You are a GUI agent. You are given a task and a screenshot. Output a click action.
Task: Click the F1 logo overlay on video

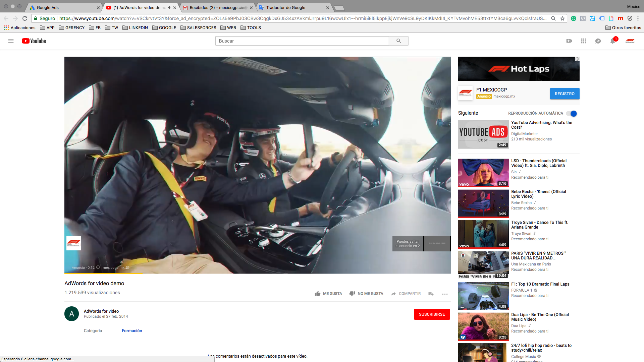tap(73, 243)
